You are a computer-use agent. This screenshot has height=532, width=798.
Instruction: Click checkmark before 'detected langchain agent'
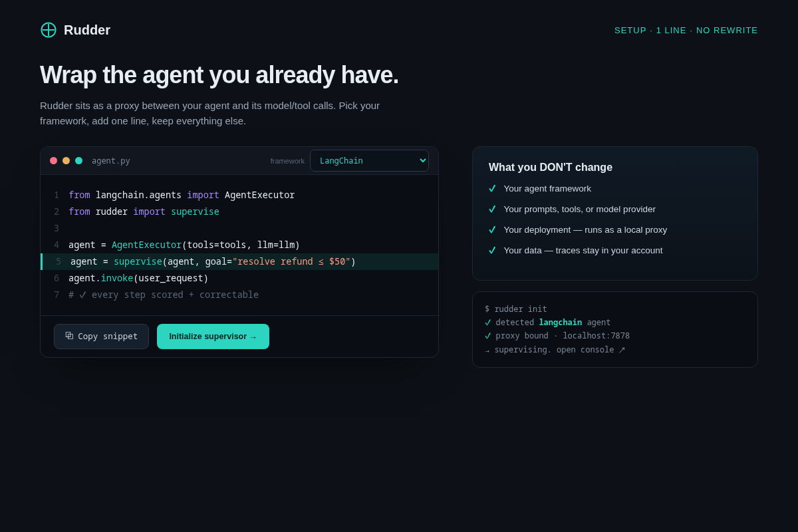coord(488,323)
